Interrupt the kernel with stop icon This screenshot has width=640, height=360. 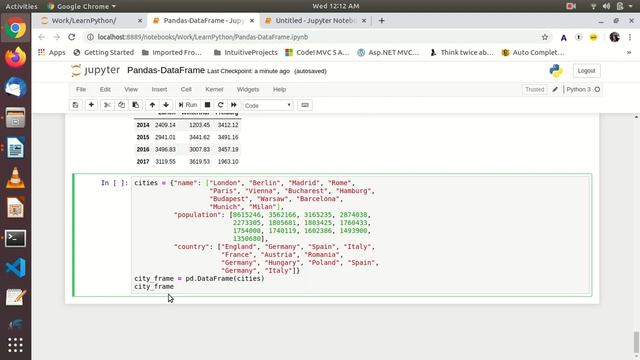point(207,105)
